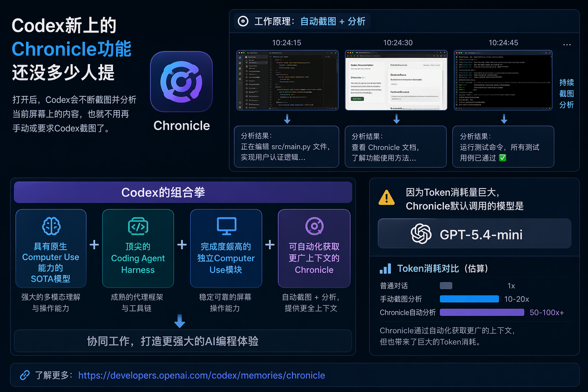Open the 10:24:45 terminal screenshot

503,80
